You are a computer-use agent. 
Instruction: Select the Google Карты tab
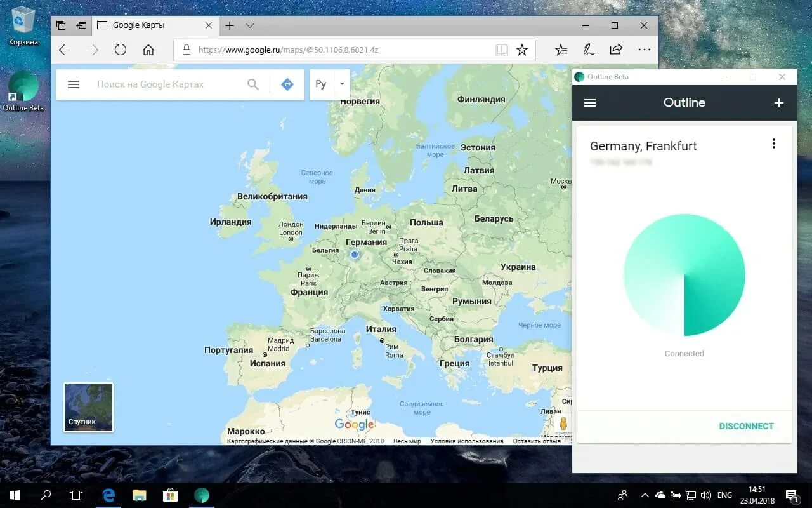click(155, 25)
